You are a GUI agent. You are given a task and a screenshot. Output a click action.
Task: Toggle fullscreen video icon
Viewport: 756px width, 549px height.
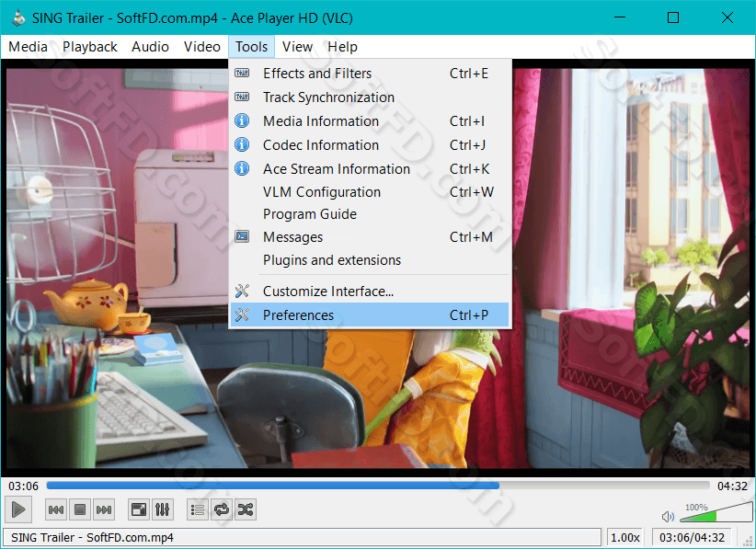[139, 509]
